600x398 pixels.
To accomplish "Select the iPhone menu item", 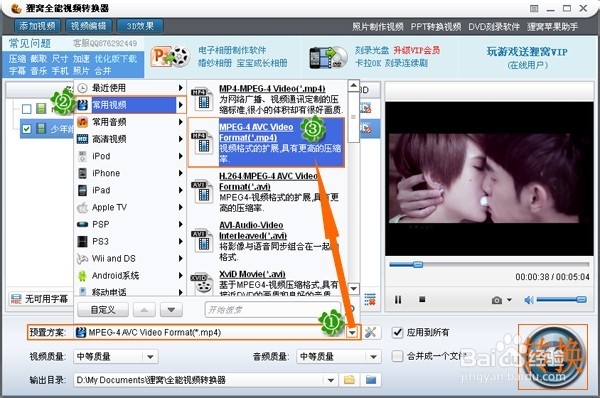I will tap(130, 173).
